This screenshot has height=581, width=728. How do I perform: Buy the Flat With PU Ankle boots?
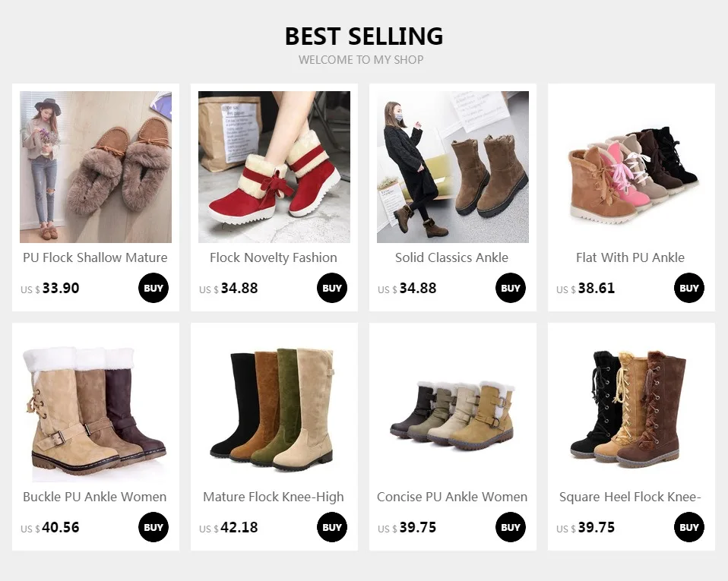click(x=689, y=288)
